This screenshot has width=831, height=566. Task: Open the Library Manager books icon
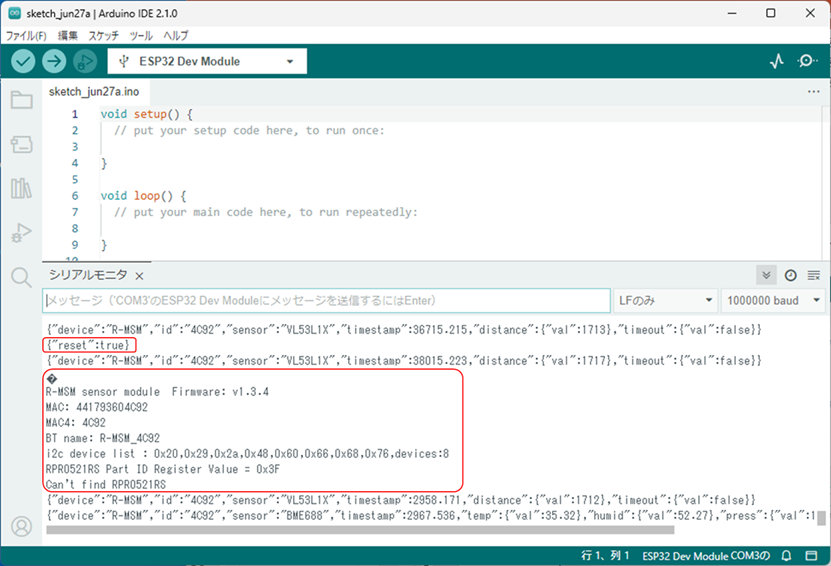click(21, 189)
